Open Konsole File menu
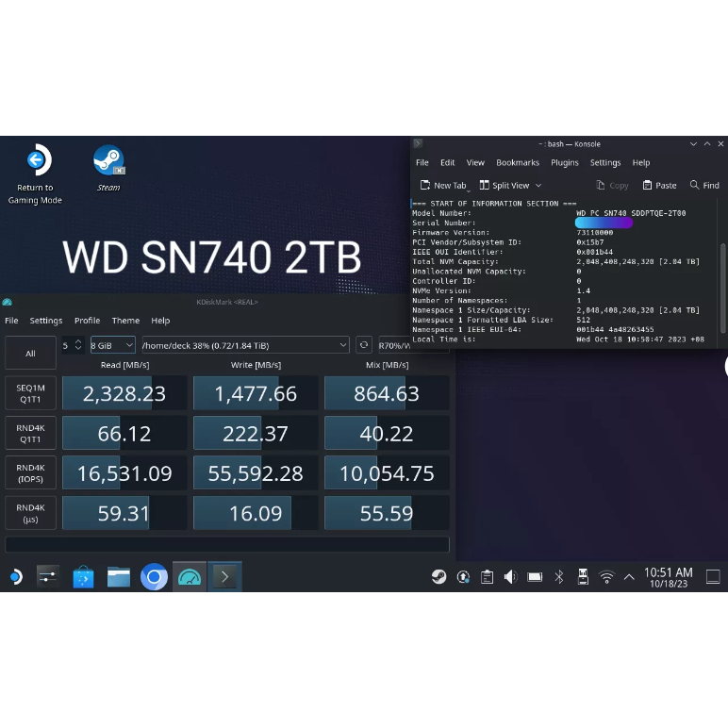The image size is (728, 728). 422,162
